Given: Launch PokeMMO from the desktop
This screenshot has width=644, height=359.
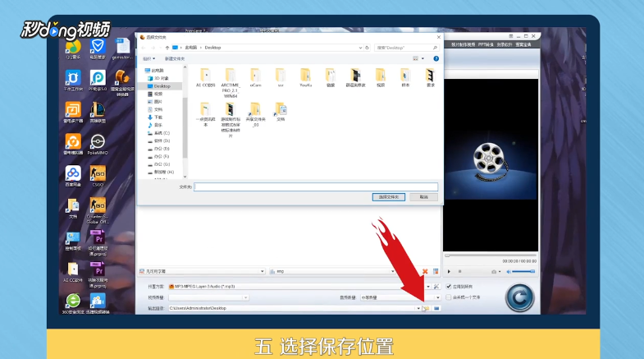Looking at the screenshot, I should click(x=98, y=145).
